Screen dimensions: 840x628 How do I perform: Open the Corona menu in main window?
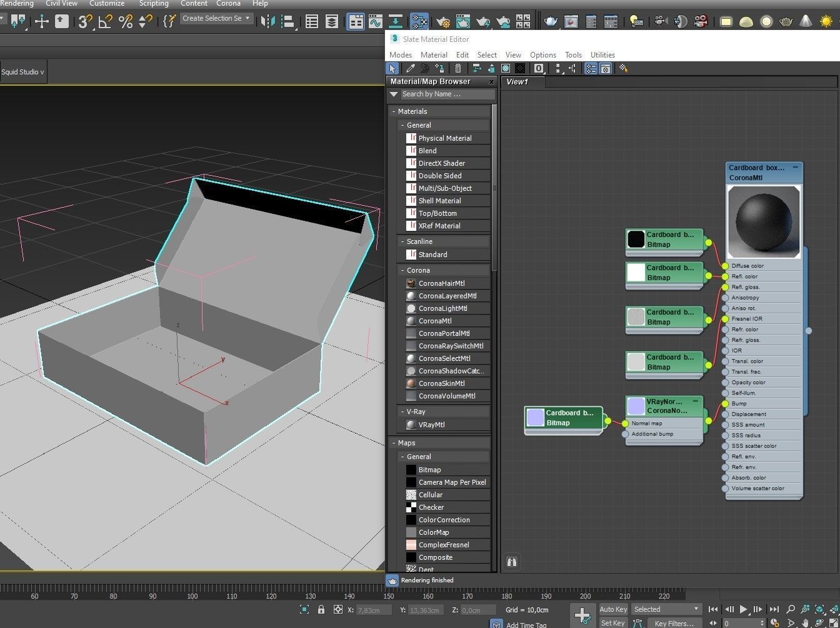(228, 3)
